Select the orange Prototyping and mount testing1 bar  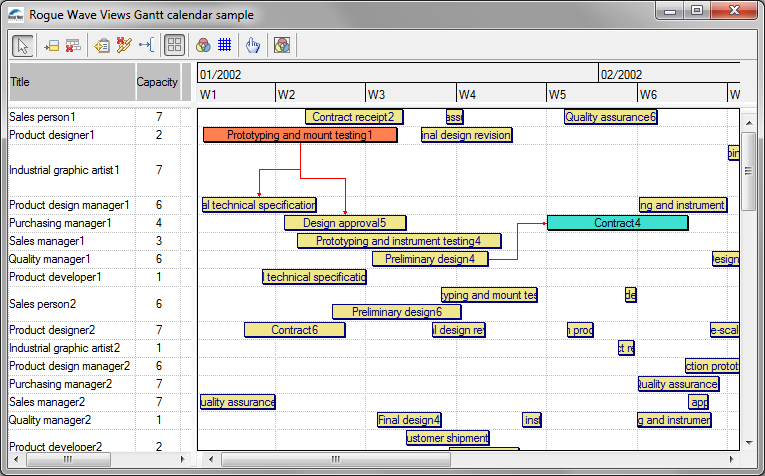coord(299,135)
